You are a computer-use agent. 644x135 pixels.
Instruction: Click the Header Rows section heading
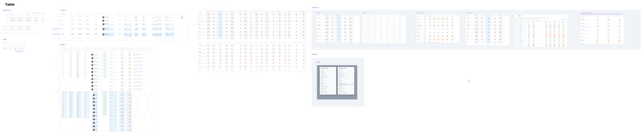point(7,10)
